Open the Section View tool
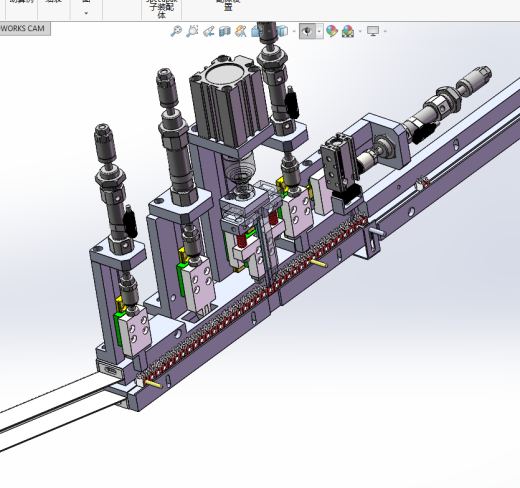Image resolution: width=520 pixels, height=488 pixels. [x=225, y=31]
